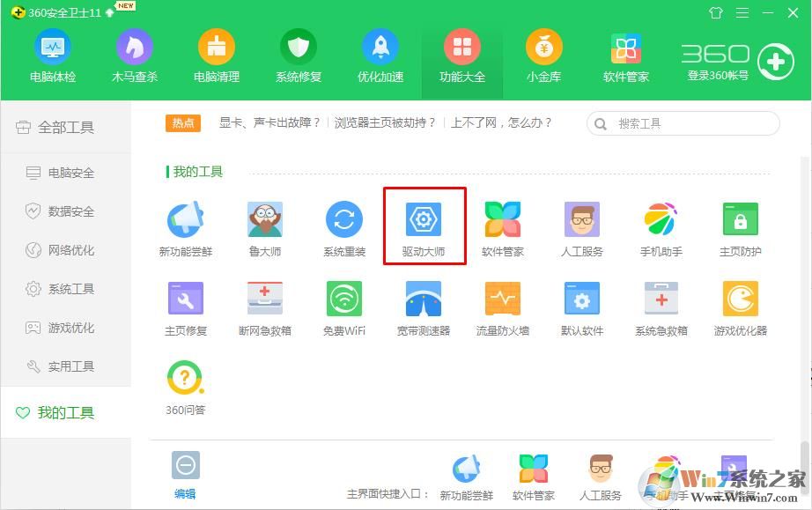The height and width of the screenshot is (510, 812).
Task: Launch 系统重装 tool
Action: point(344,228)
